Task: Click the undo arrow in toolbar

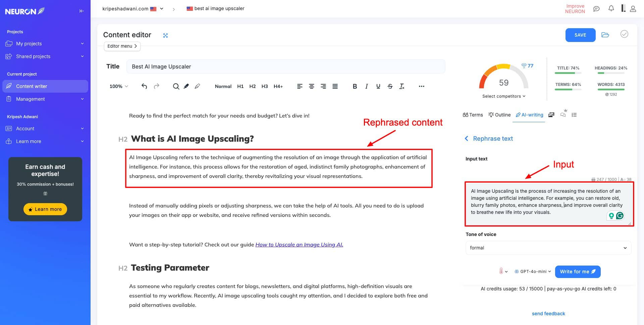Action: click(x=144, y=86)
